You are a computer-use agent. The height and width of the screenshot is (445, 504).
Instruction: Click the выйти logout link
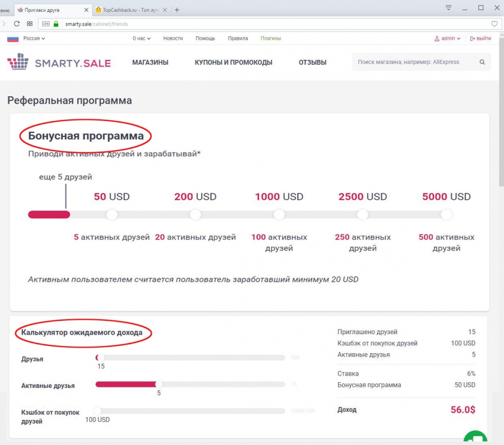(480, 39)
